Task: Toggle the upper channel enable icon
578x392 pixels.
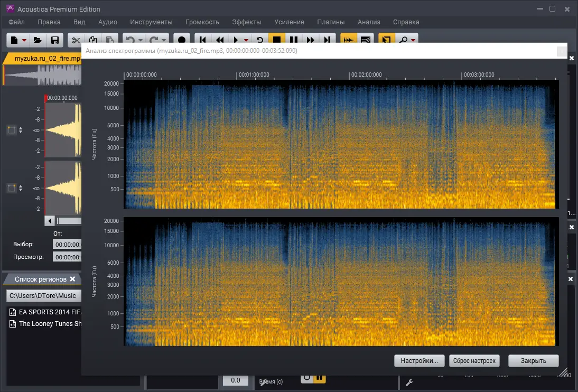Action: pos(12,130)
